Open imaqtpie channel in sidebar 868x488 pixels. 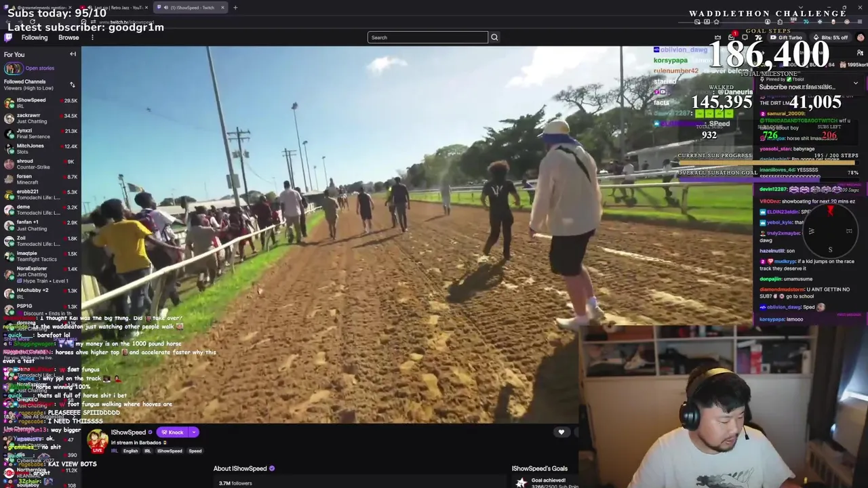(41, 256)
